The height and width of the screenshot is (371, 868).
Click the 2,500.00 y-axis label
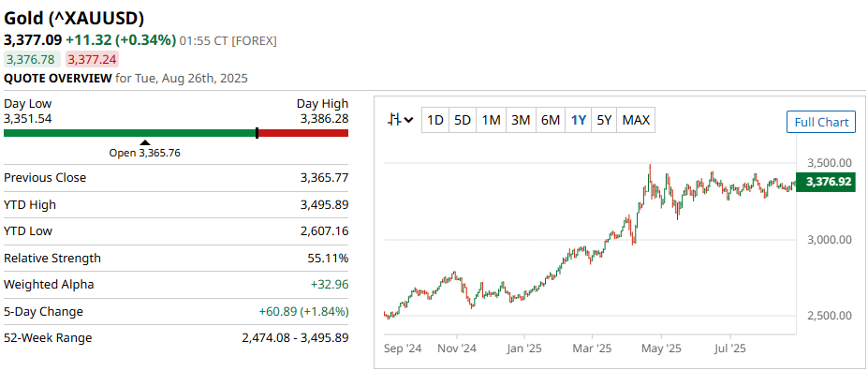829,316
